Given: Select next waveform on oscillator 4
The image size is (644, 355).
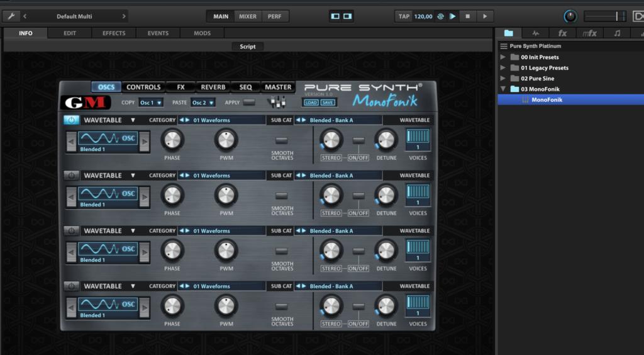Looking at the screenshot, I should click(144, 308).
